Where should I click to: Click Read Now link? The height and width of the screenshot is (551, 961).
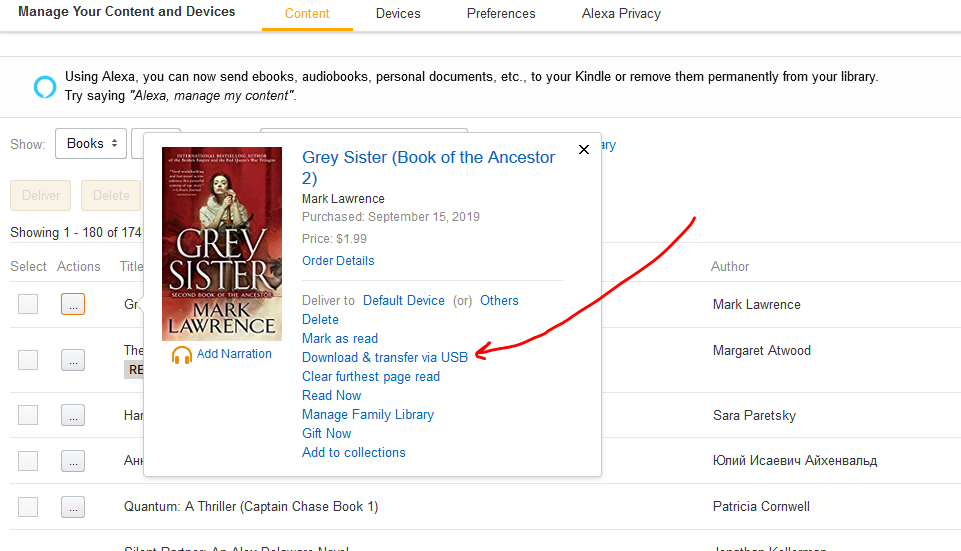coord(332,395)
